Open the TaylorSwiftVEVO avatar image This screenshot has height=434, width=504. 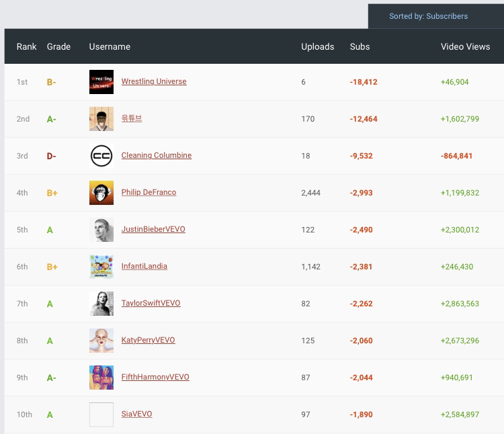point(101,304)
